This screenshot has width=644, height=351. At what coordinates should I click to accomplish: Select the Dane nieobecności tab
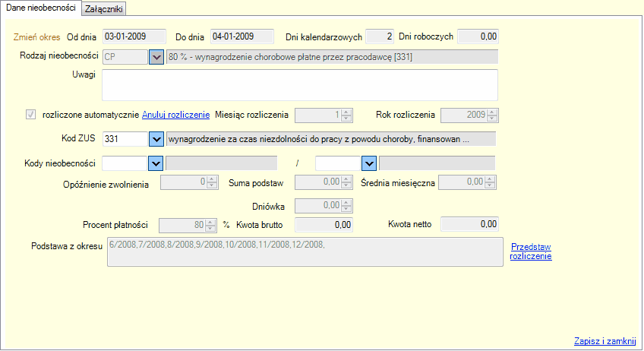[40, 8]
